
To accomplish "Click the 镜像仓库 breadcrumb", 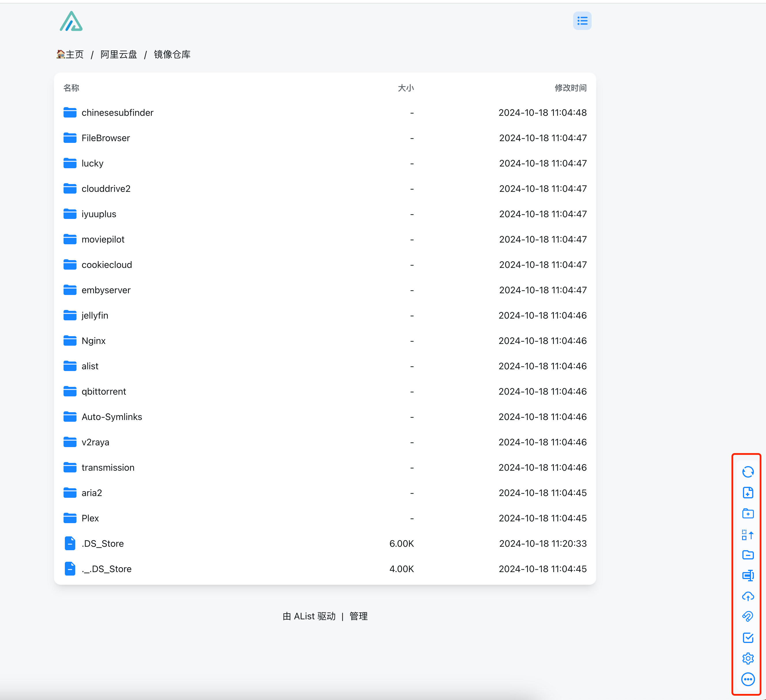I will click(172, 54).
